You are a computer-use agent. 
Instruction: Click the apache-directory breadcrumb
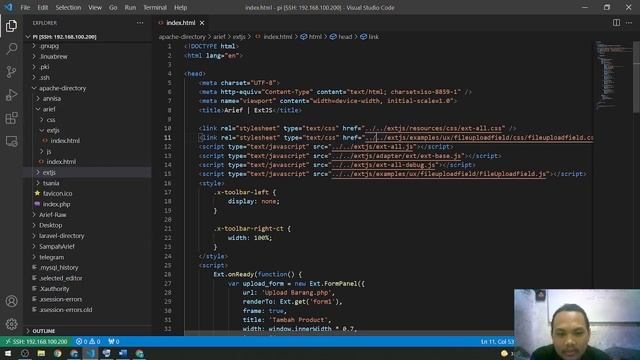[x=182, y=37]
